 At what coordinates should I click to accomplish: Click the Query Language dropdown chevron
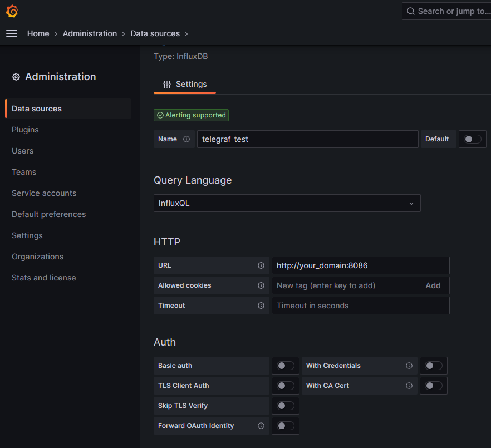point(411,204)
